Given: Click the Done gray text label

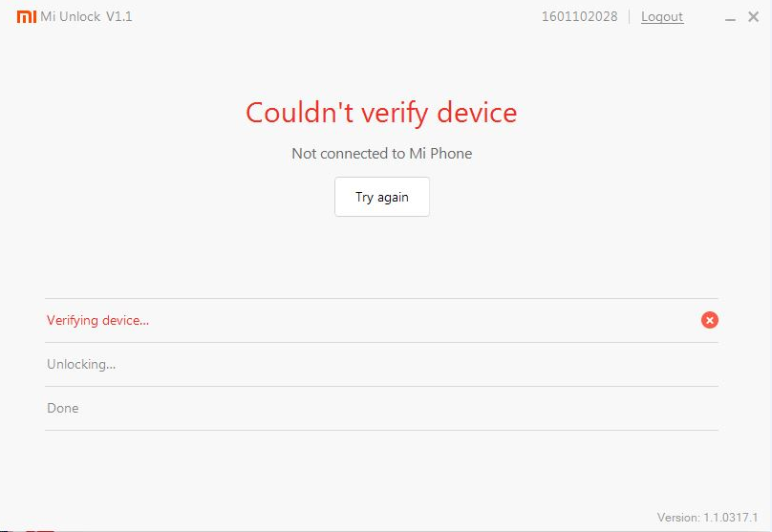Looking at the screenshot, I should (x=62, y=408).
